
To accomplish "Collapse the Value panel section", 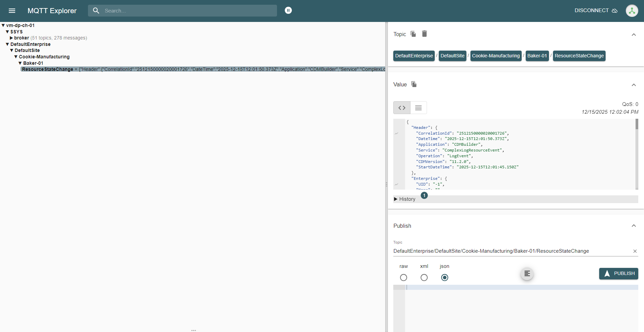I will coord(634,85).
